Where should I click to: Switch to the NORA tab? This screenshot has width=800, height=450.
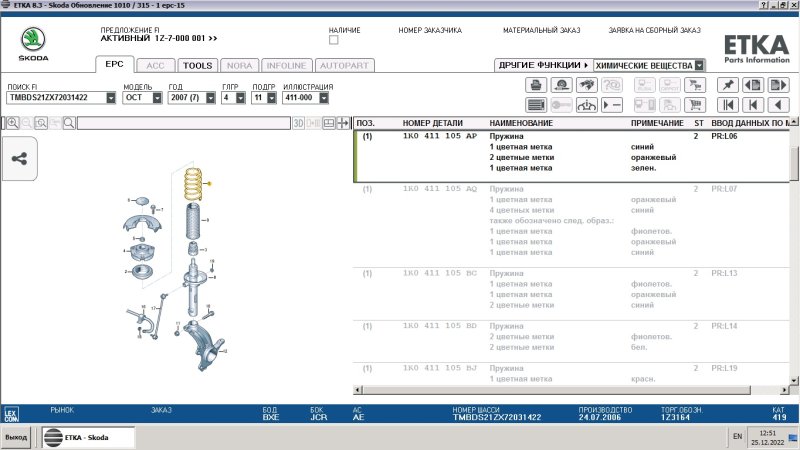tap(239, 66)
